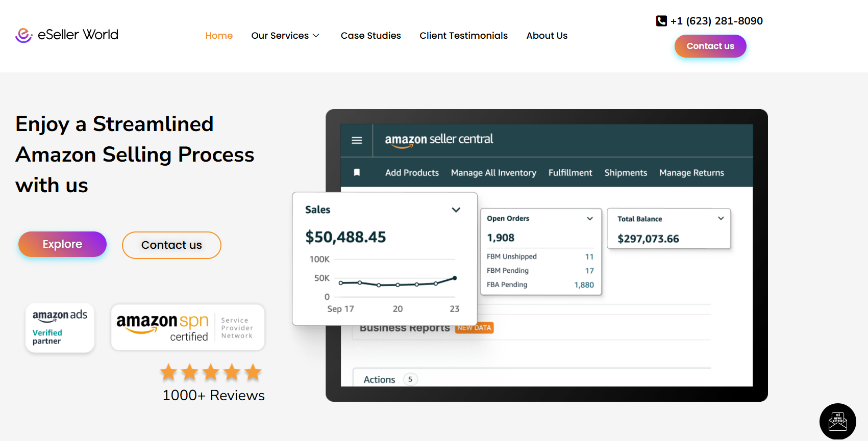Viewport: 868px width, 441px height.
Task: Click the phone icon beside the number
Action: click(661, 21)
